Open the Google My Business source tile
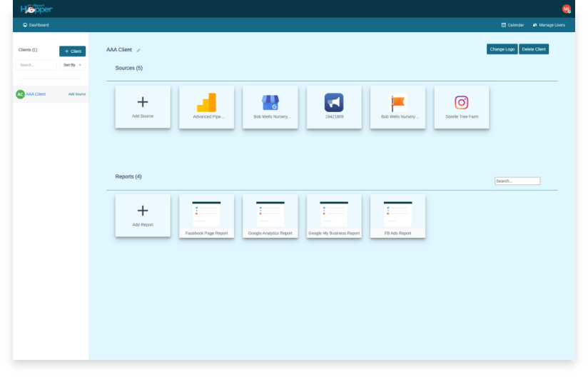 (x=270, y=106)
